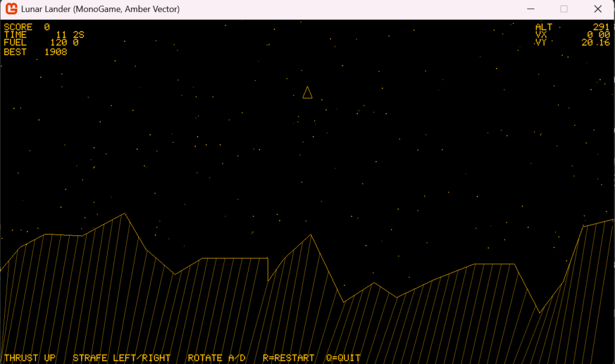615x364 pixels.
Task: Click the THRUST UP control hint
Action: pyautogui.click(x=30, y=358)
